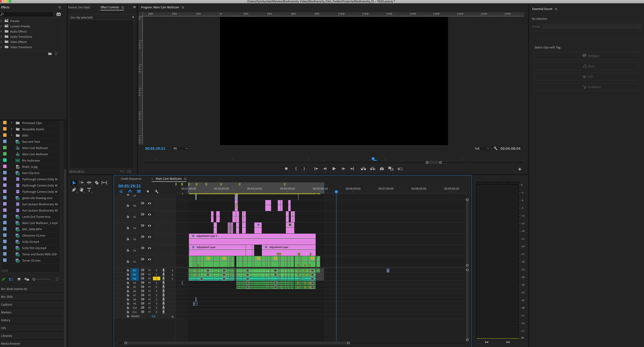Switch to the Credit Sequence tab
644x347 pixels.
[x=131, y=179]
